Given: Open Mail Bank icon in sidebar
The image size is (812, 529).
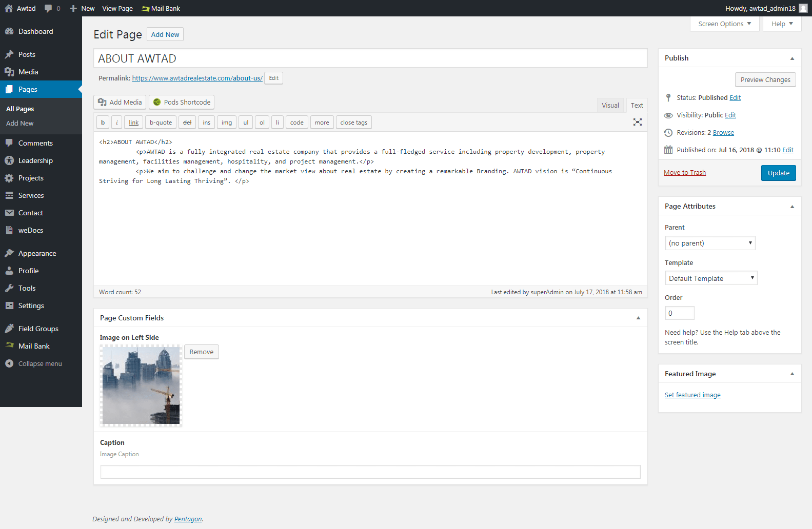Looking at the screenshot, I should [9, 346].
